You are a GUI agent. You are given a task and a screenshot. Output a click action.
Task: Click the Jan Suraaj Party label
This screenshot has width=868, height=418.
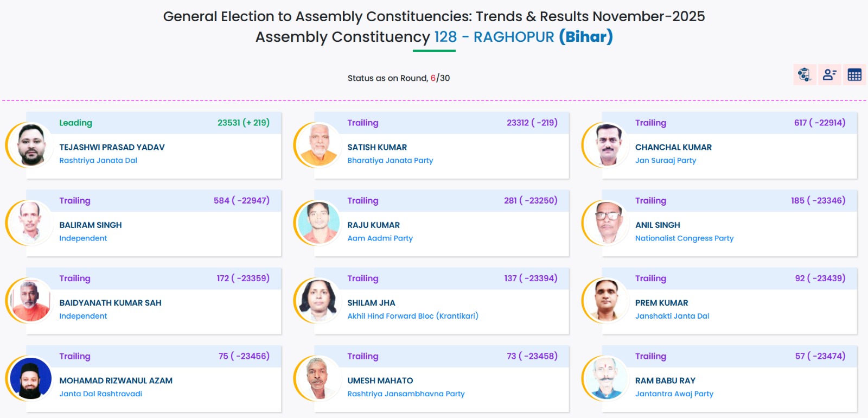(666, 161)
